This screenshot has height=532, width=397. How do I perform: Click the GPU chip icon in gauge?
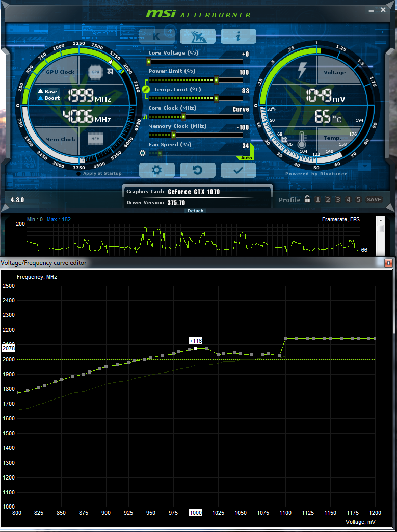pyautogui.click(x=95, y=72)
